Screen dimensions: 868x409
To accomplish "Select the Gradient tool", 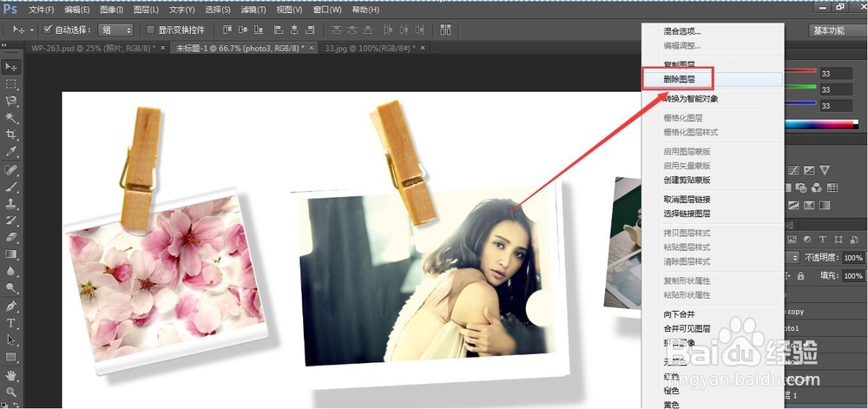I will [11, 254].
